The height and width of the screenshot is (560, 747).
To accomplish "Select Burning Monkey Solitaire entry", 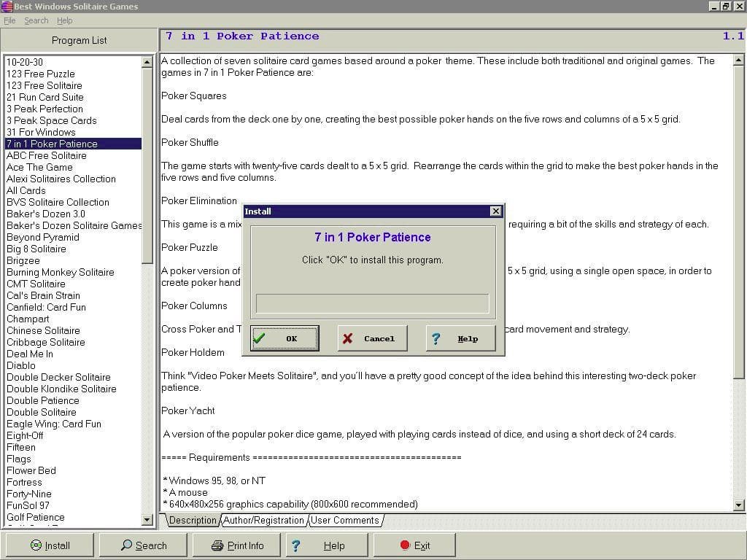I will pos(74,272).
